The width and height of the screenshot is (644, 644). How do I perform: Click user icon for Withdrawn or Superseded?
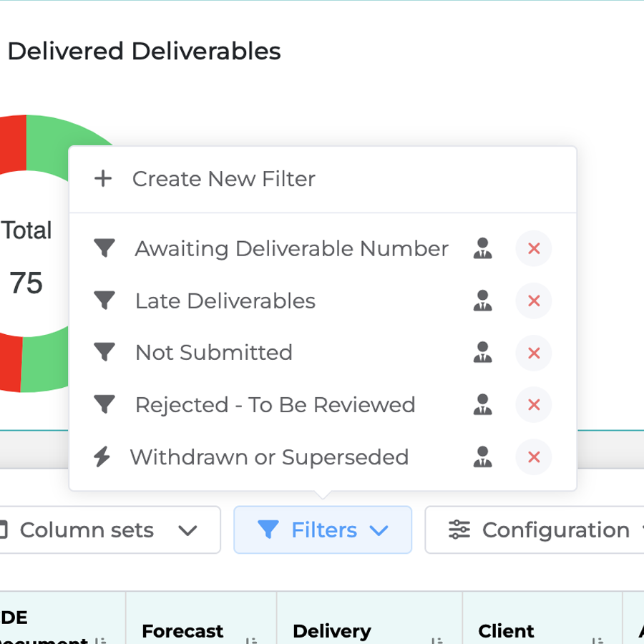[x=483, y=457]
